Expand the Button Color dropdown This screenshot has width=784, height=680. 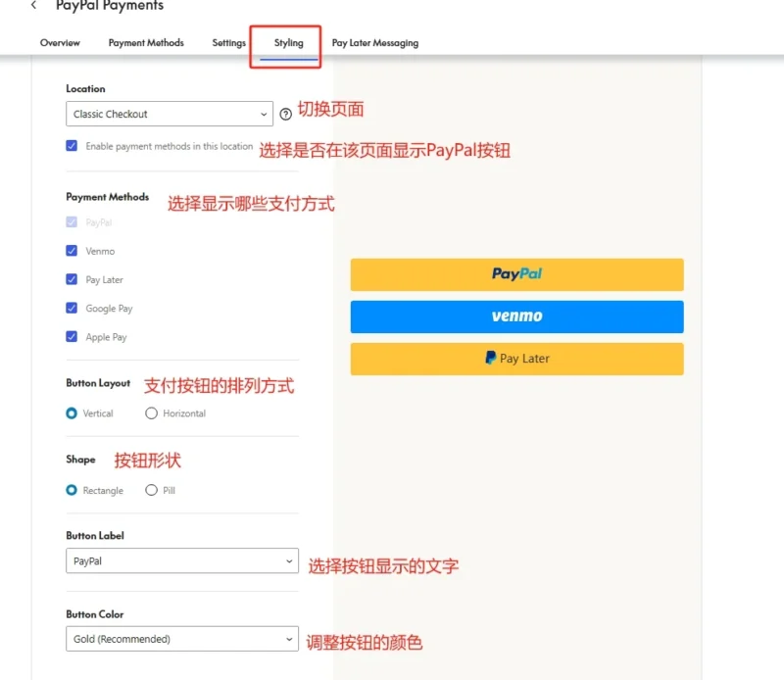[181, 639]
